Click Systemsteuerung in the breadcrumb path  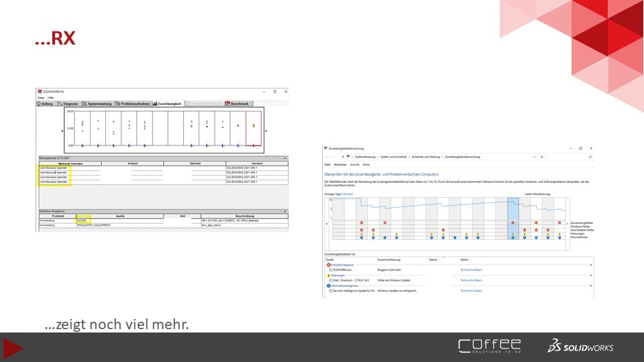pyautogui.click(x=365, y=157)
